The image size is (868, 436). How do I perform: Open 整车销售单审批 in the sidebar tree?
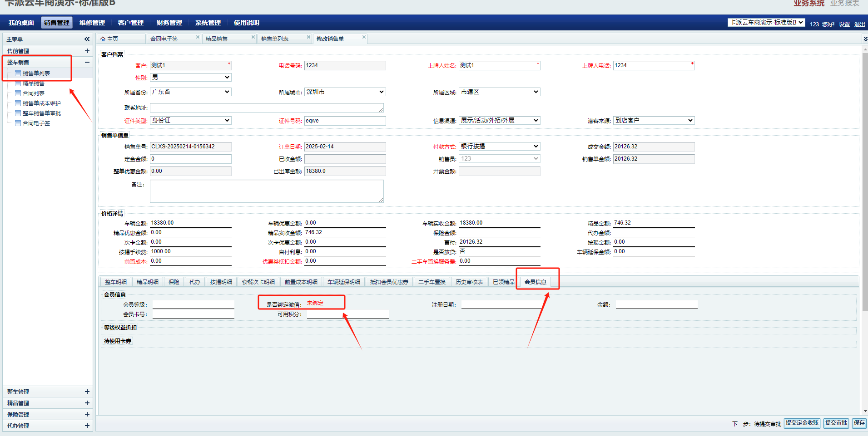tap(41, 113)
